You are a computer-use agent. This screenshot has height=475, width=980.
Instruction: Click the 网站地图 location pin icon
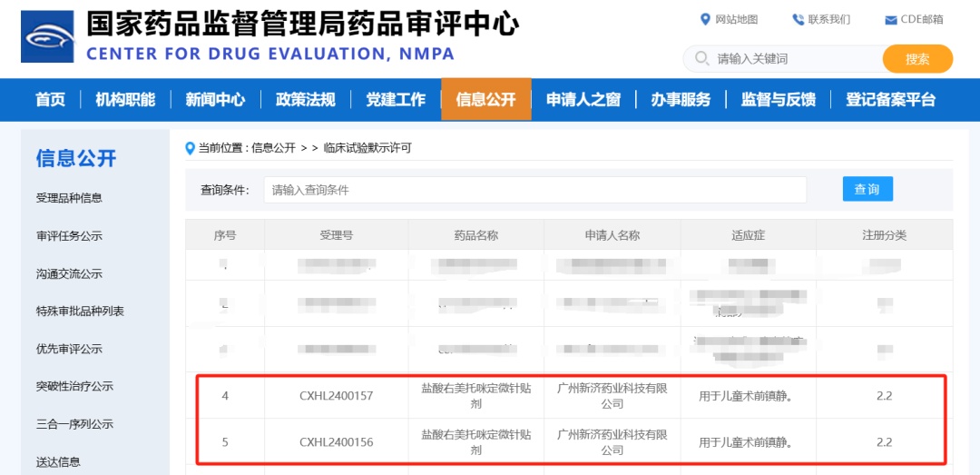point(705,19)
